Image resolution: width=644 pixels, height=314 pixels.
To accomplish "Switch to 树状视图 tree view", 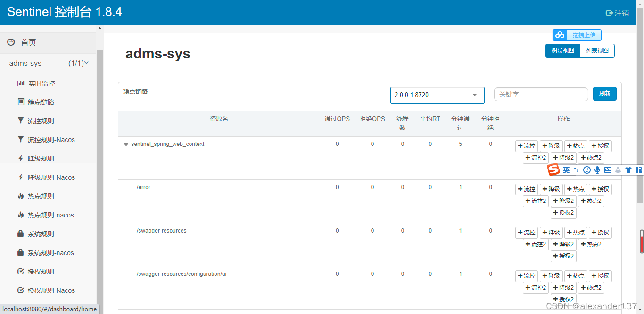I will 563,51.
